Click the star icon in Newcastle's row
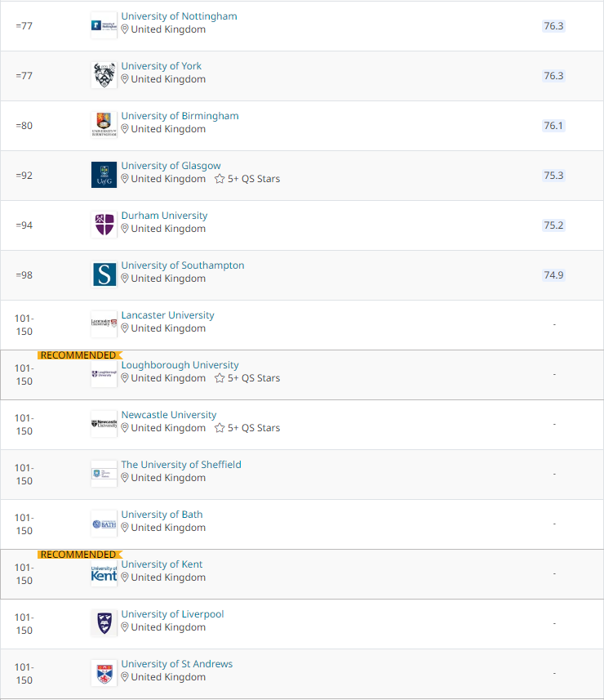The width and height of the screenshot is (604, 700). pyautogui.click(x=220, y=428)
